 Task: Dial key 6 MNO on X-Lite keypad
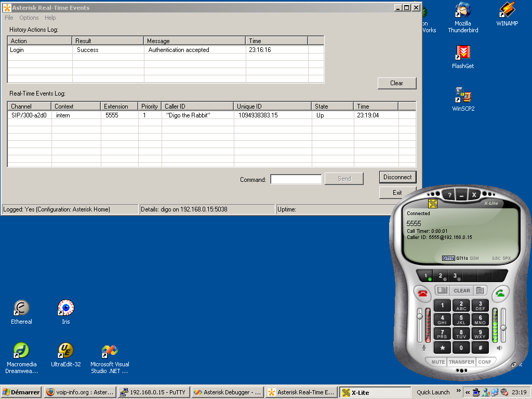click(480, 320)
